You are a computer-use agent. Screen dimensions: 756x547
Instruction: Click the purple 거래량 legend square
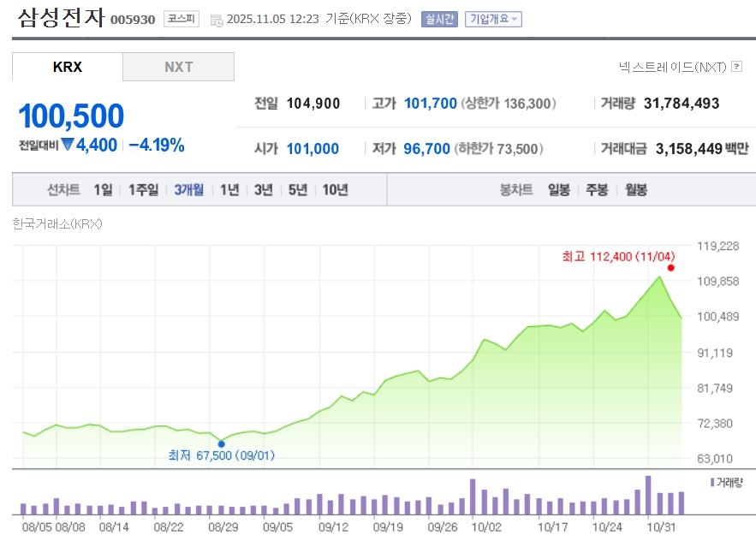711,483
